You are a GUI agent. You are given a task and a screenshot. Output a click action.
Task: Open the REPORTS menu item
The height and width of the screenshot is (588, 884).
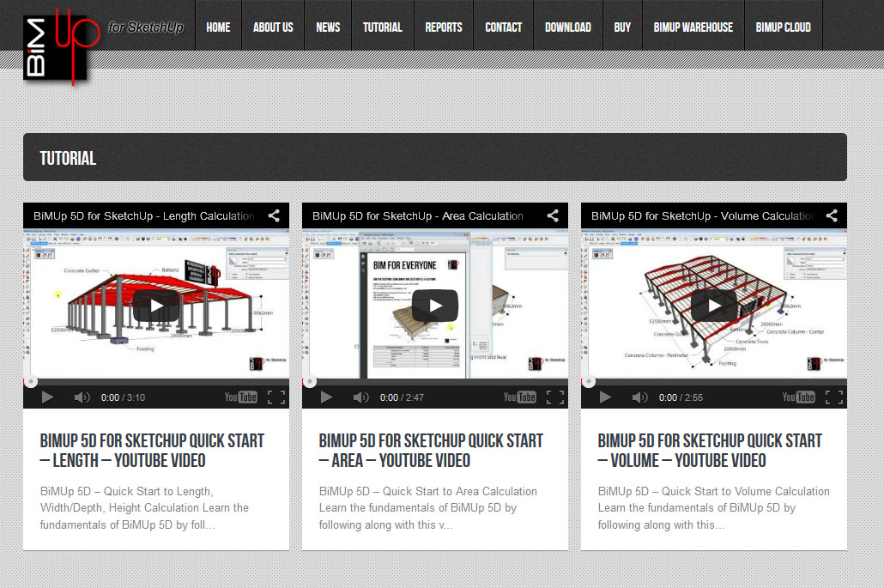pyautogui.click(x=444, y=27)
